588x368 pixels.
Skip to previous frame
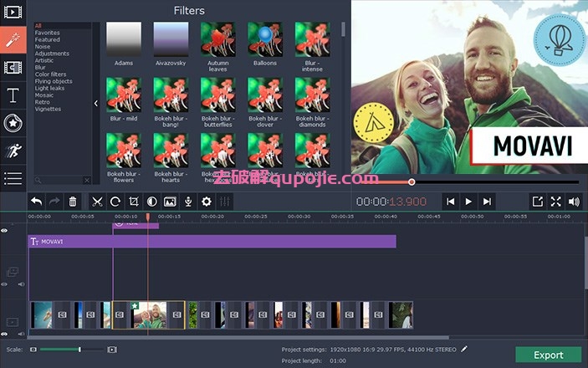pyautogui.click(x=450, y=202)
